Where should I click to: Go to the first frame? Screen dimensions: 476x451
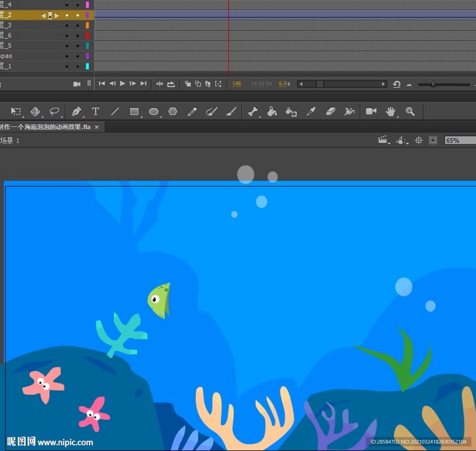[102, 84]
